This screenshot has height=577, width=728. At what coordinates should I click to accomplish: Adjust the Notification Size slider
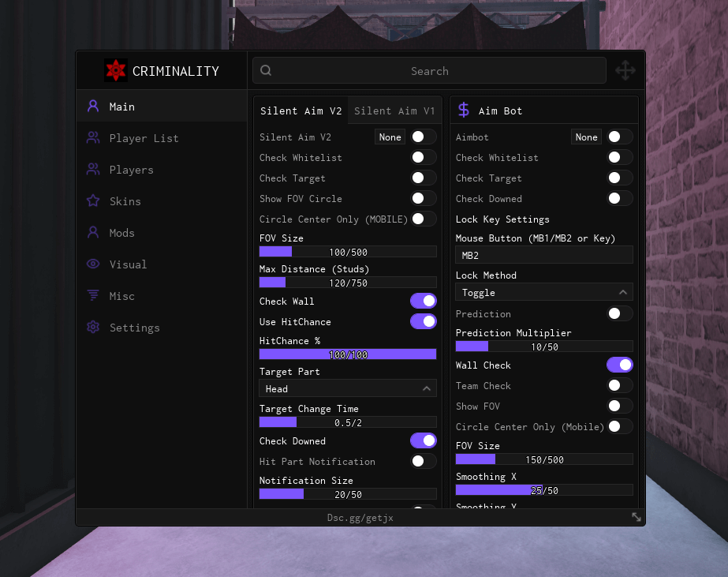click(x=348, y=494)
